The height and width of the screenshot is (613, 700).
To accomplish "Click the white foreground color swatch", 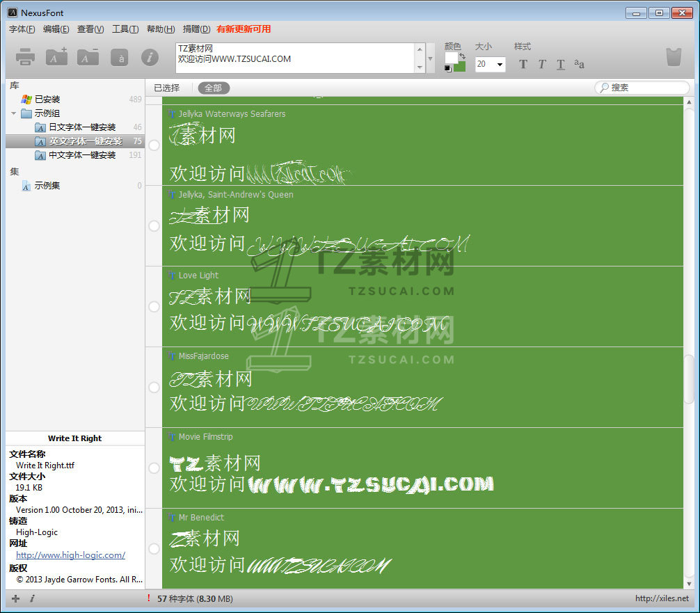I will [x=452, y=58].
